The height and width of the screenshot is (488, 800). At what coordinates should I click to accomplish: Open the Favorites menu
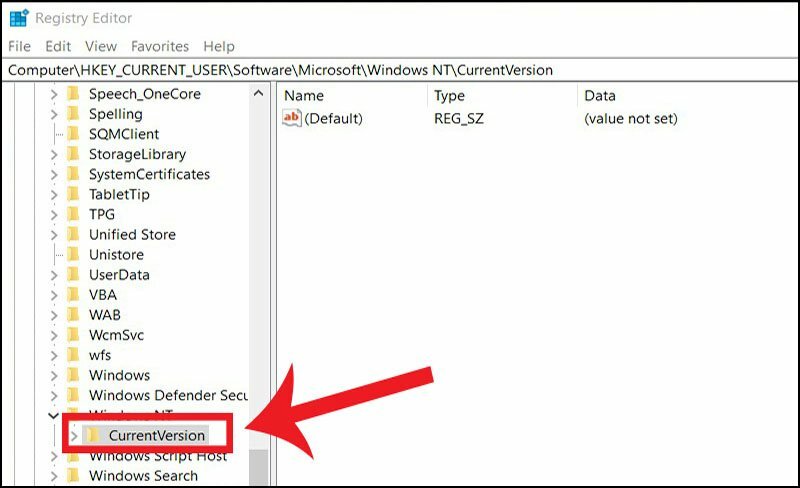(160, 46)
